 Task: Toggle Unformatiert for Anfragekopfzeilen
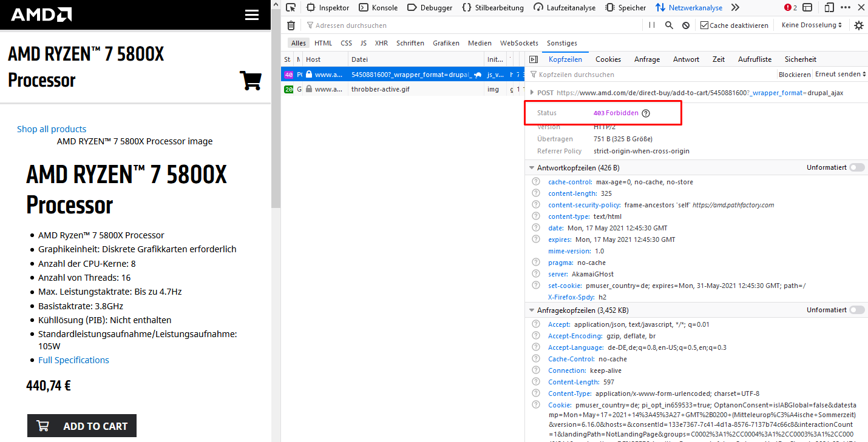click(857, 310)
